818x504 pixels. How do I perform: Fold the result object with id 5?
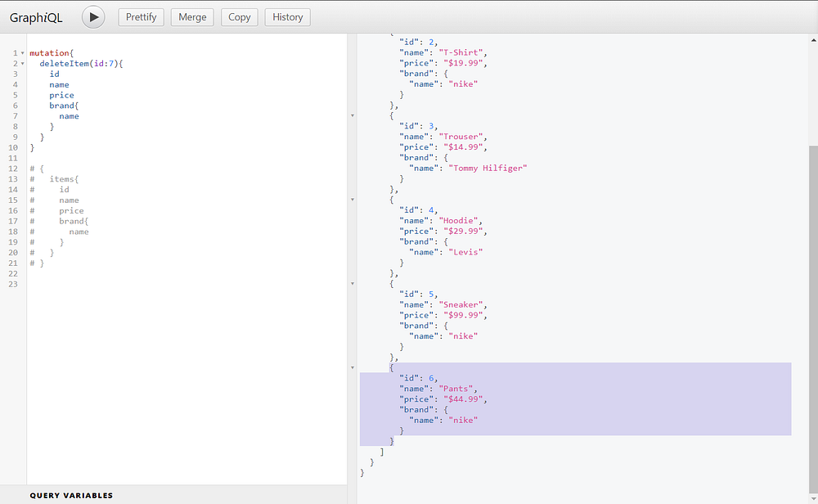(x=353, y=284)
